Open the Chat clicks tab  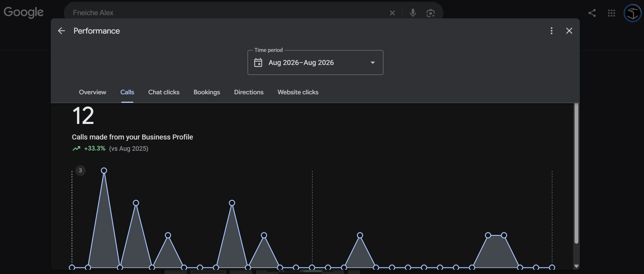click(164, 92)
